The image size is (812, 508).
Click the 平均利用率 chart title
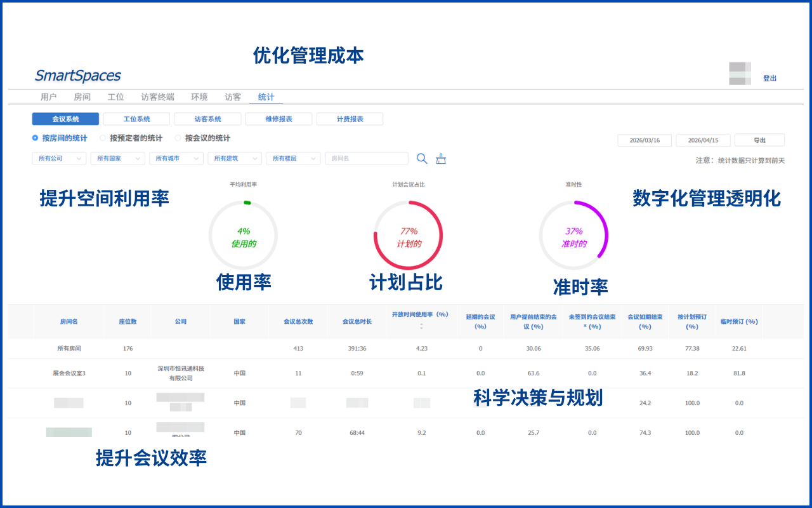tap(243, 184)
